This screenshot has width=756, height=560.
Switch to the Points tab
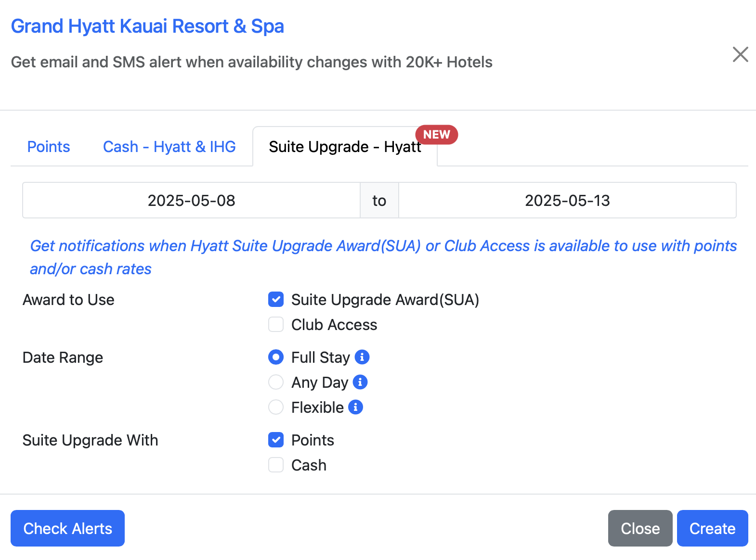click(x=49, y=147)
